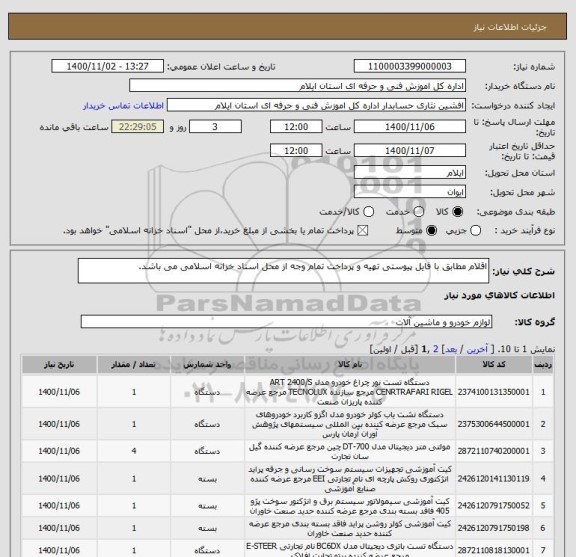Viewport: 576px width, 557px height.
Task: Toggle the Islamic treasury payment checkbox
Action: click(x=363, y=231)
